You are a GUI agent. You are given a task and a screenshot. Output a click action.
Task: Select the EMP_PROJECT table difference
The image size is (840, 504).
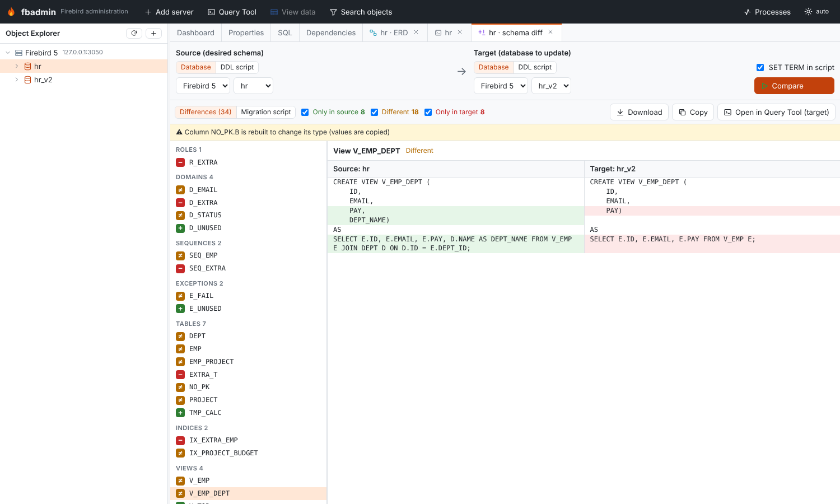[248, 362]
